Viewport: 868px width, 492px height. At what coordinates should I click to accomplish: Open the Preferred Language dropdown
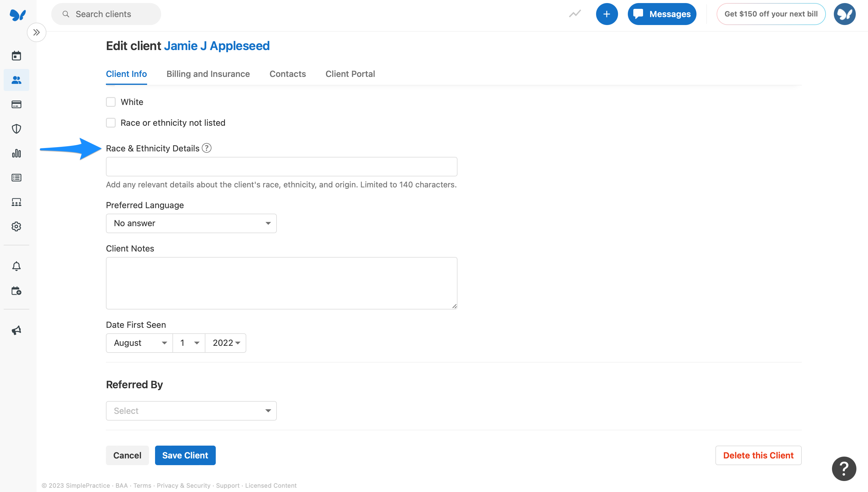[191, 223]
